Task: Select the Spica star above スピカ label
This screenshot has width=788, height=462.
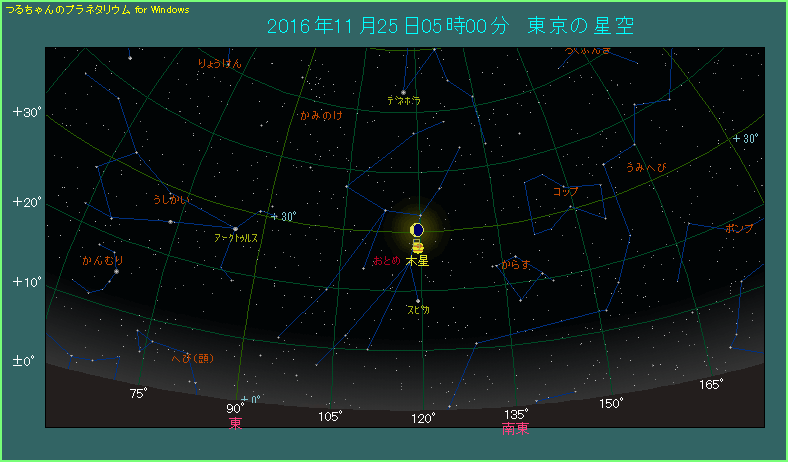Action: pos(418,300)
